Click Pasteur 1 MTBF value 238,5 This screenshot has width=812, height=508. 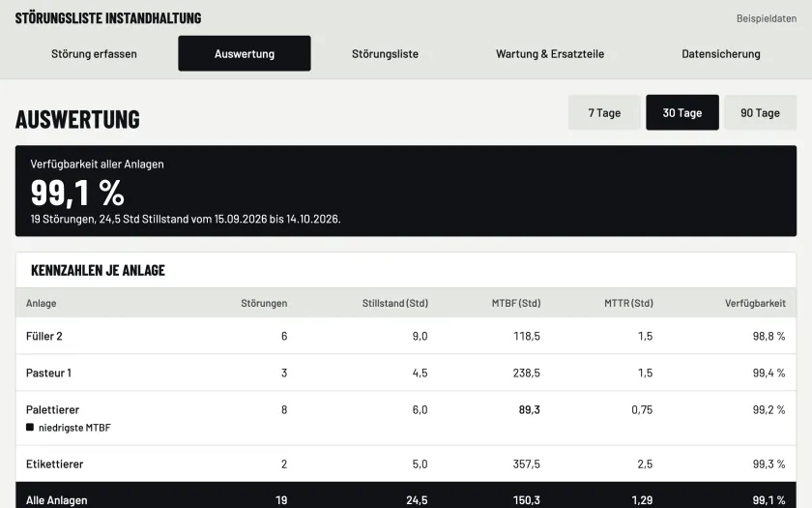click(527, 373)
